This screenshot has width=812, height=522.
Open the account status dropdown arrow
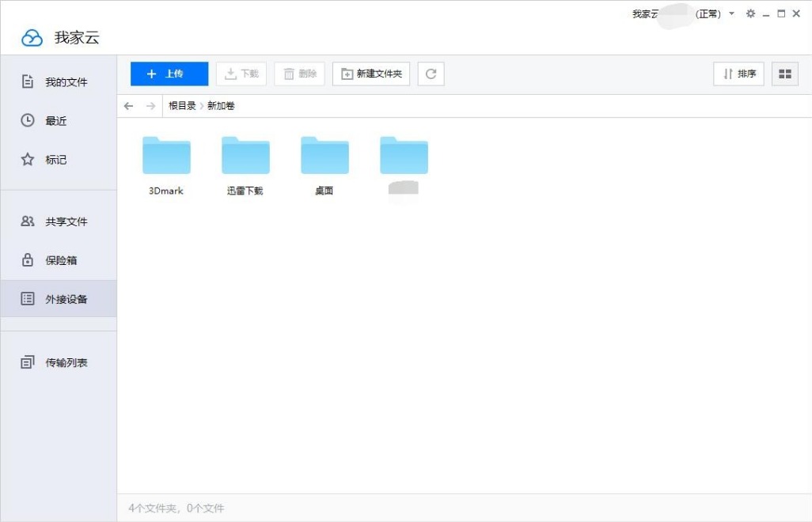coord(731,13)
